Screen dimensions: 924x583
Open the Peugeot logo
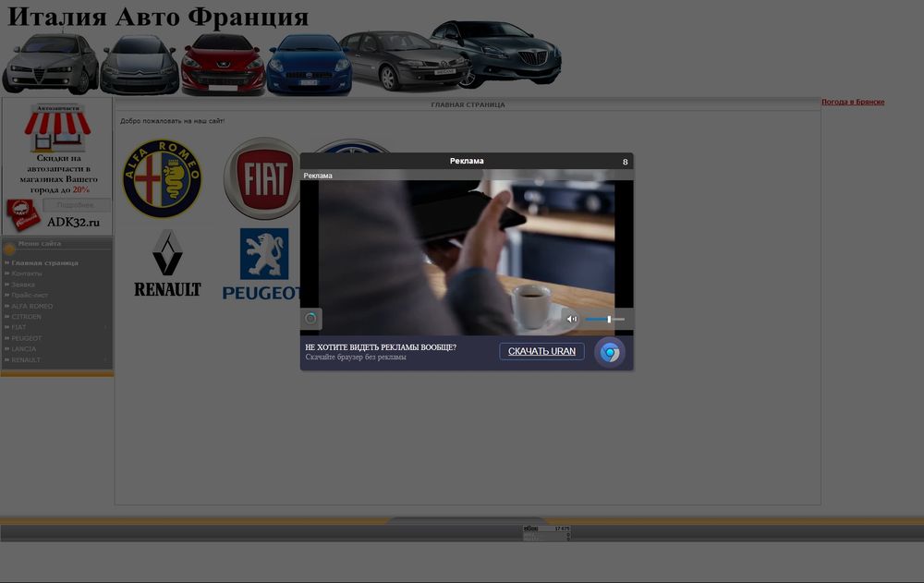click(x=261, y=264)
